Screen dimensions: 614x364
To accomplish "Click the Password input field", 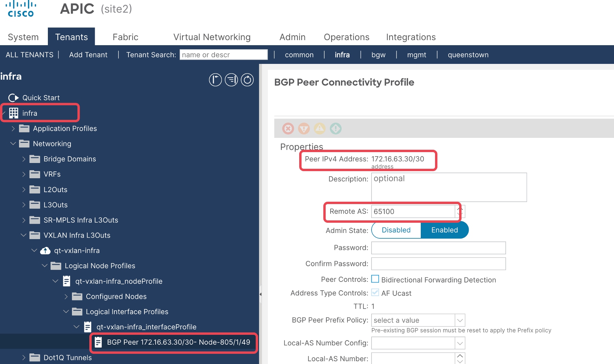I will pos(438,248).
